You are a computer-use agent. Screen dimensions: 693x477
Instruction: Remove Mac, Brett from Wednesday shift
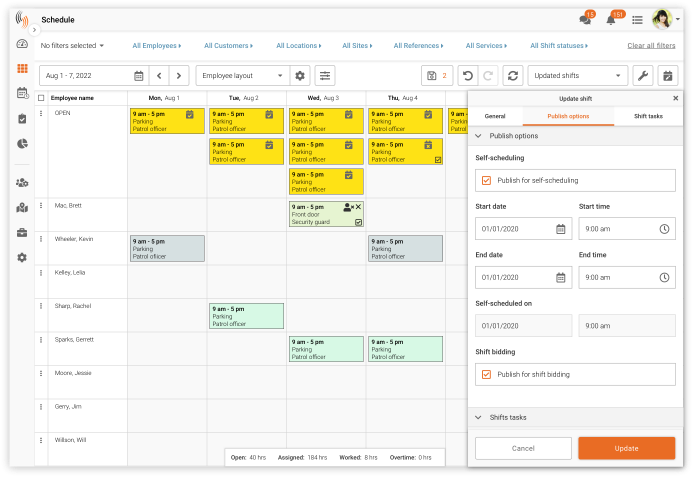click(358, 207)
